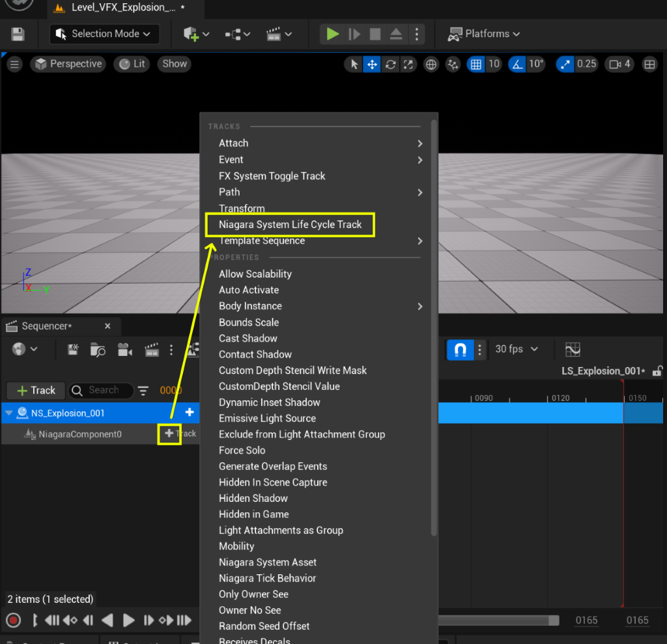The image size is (667, 644).
Task: Open the viewport hamburger options menu
Action: coord(14,65)
